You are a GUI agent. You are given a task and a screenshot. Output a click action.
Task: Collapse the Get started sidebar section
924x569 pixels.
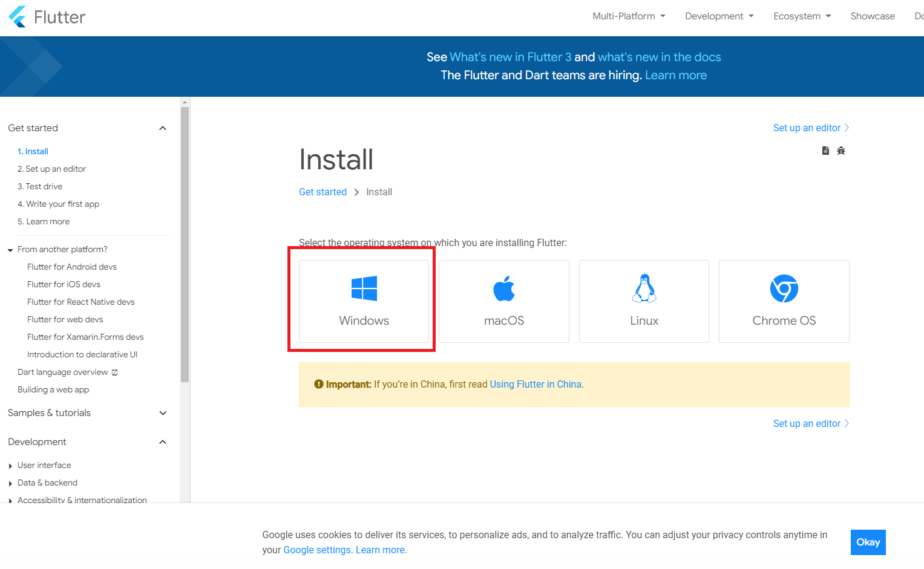(x=163, y=128)
